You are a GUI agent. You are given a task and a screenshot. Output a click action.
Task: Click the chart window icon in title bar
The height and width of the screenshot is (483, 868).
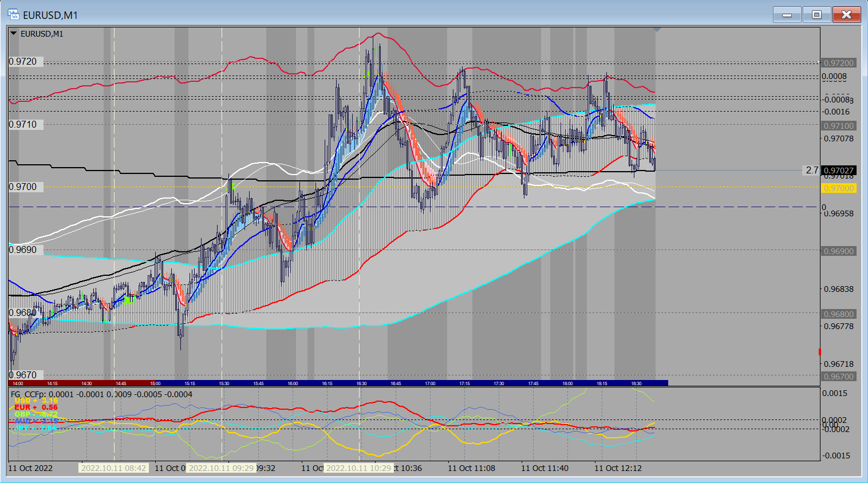(x=13, y=14)
